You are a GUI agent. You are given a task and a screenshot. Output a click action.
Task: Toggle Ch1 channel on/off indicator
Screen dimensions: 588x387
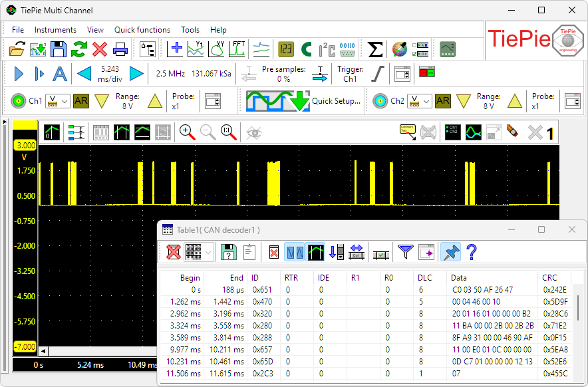[18, 101]
